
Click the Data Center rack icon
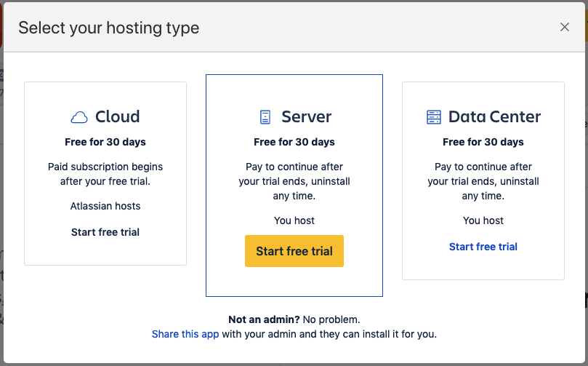click(x=434, y=117)
